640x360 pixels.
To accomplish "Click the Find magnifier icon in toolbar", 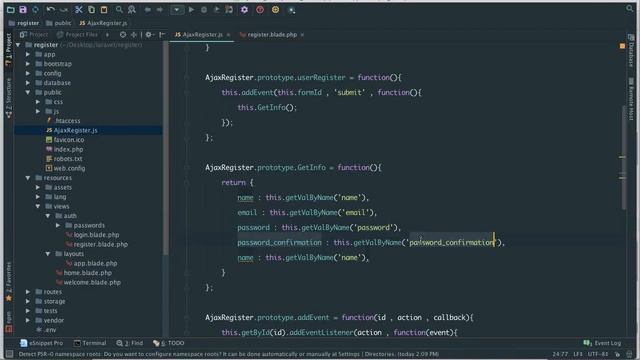I will tap(119, 9).
